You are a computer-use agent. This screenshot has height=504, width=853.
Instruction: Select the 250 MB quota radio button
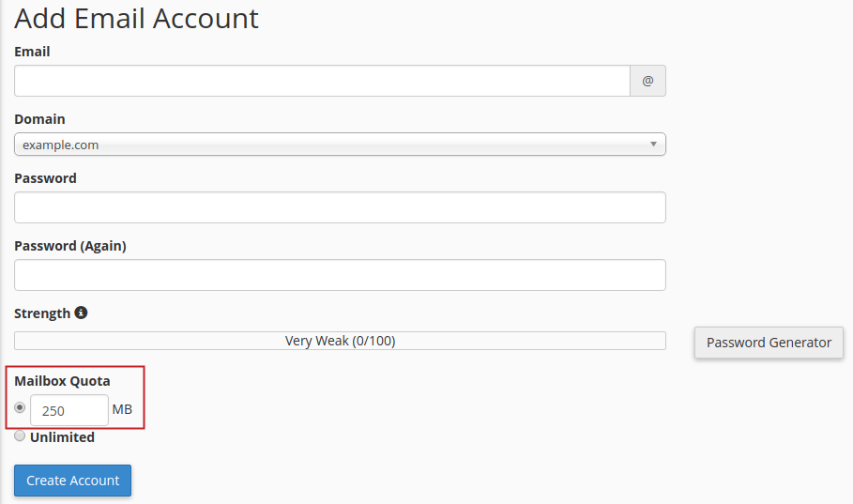(20, 408)
